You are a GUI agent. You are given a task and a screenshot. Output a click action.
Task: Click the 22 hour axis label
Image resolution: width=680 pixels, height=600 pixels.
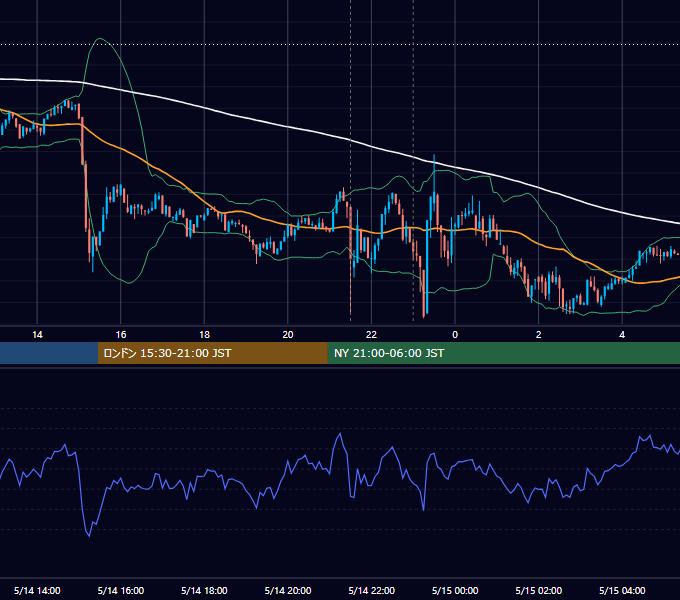coord(371,335)
